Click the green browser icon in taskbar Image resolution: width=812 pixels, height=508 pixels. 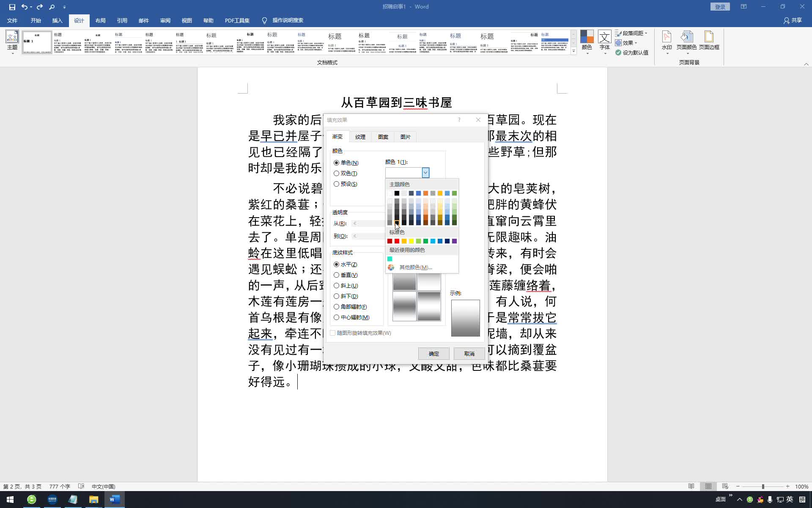pos(32,500)
